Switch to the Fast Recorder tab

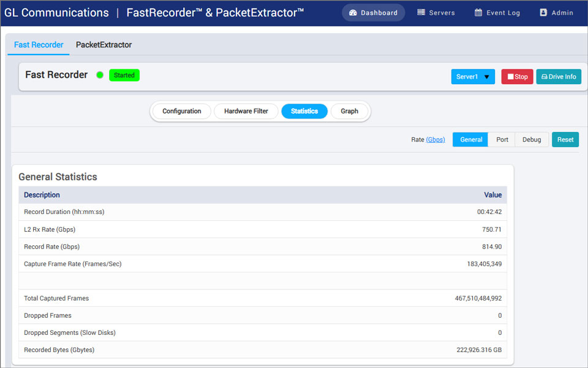pyautogui.click(x=39, y=45)
